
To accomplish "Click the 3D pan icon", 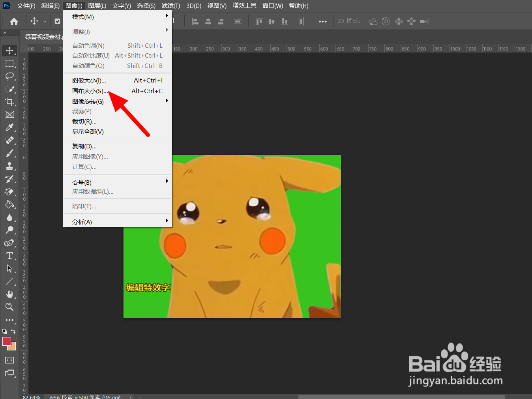I will tap(399, 22).
